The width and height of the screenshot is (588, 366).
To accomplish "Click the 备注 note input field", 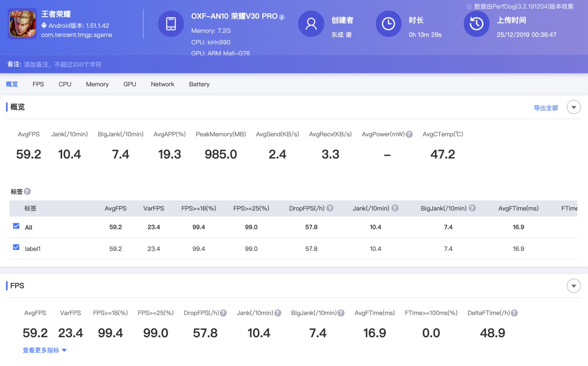I will (x=63, y=65).
